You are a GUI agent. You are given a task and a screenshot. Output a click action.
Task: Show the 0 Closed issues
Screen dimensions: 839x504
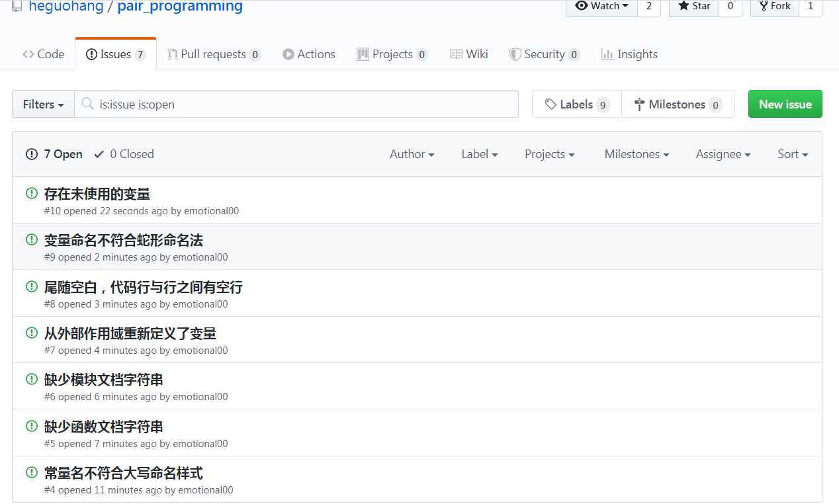[x=124, y=154]
